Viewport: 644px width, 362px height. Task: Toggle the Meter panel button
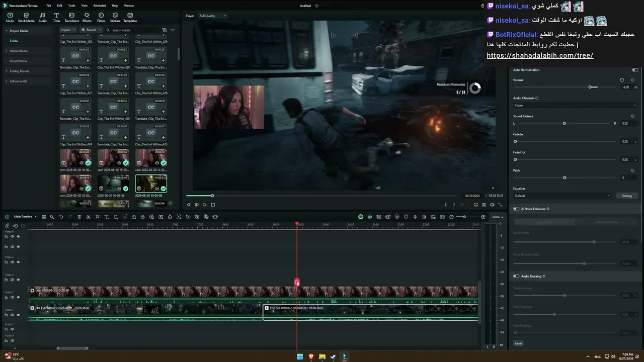(497, 217)
